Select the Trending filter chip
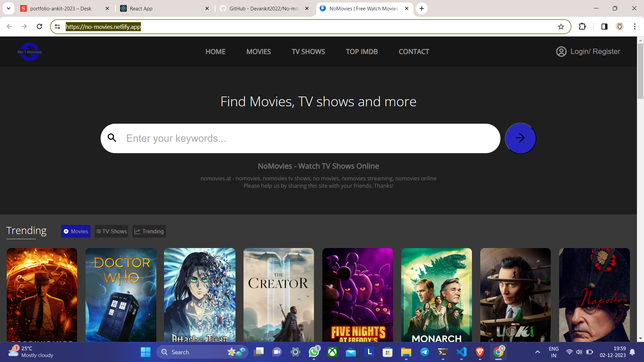Image resolution: width=644 pixels, height=362 pixels. click(x=149, y=231)
